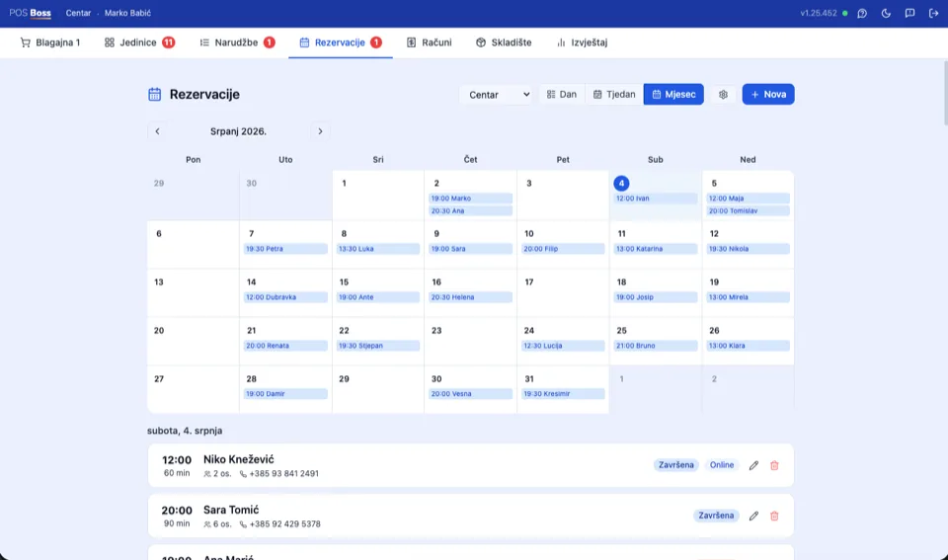Go to next month arrow
The width and height of the screenshot is (948, 560).
click(x=320, y=131)
